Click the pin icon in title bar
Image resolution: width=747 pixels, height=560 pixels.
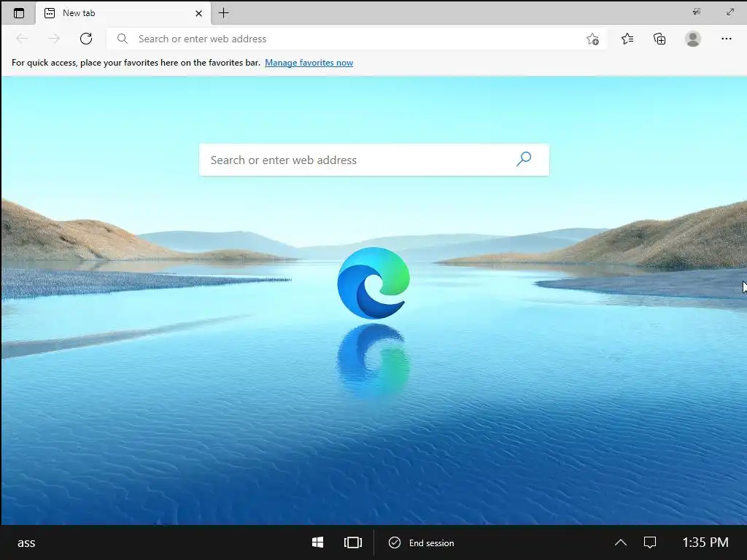pyautogui.click(x=697, y=12)
